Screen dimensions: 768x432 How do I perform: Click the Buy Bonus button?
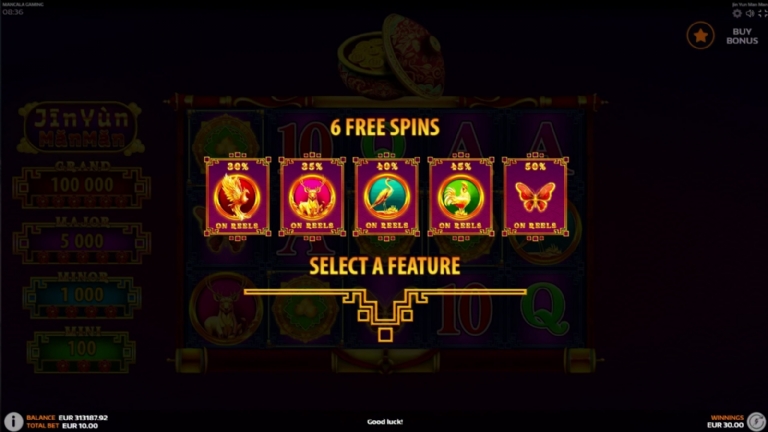pos(742,36)
